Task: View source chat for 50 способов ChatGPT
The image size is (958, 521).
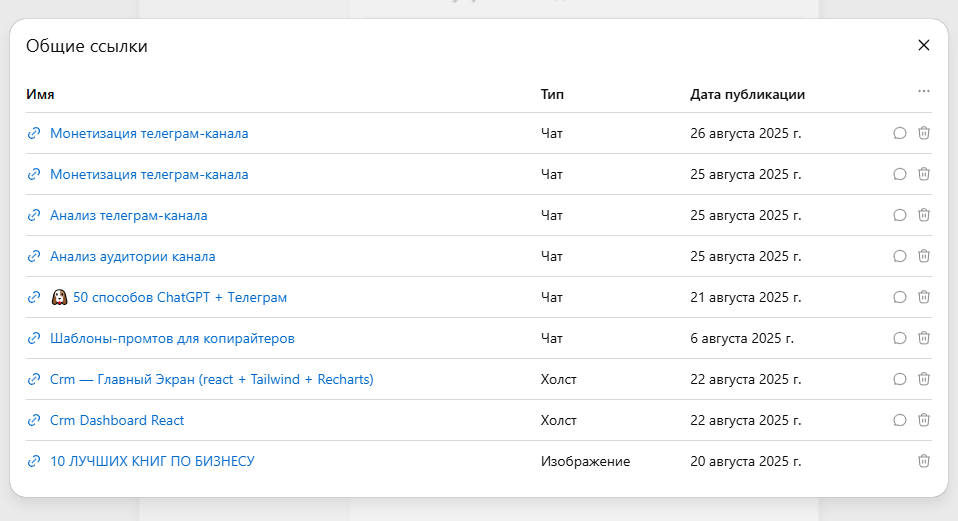Action: 899,297
